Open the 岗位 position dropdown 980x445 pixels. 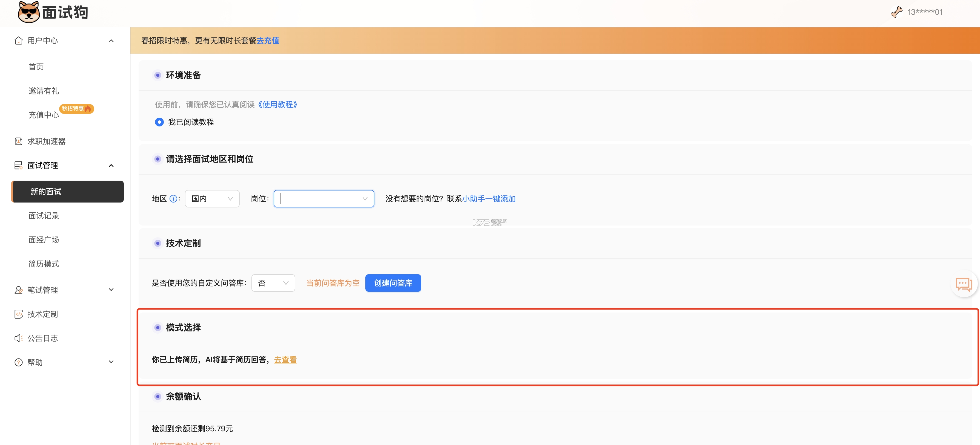[323, 198]
